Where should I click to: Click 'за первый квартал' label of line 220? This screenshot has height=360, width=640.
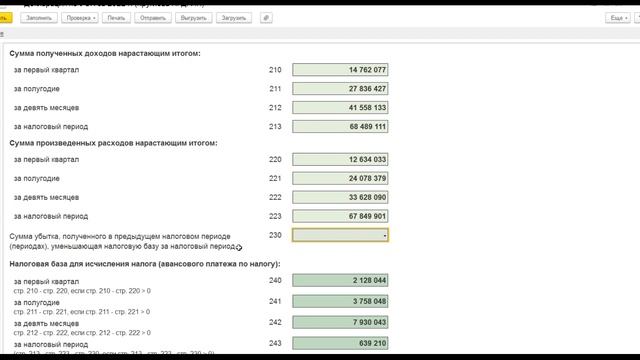pyautogui.click(x=46, y=160)
